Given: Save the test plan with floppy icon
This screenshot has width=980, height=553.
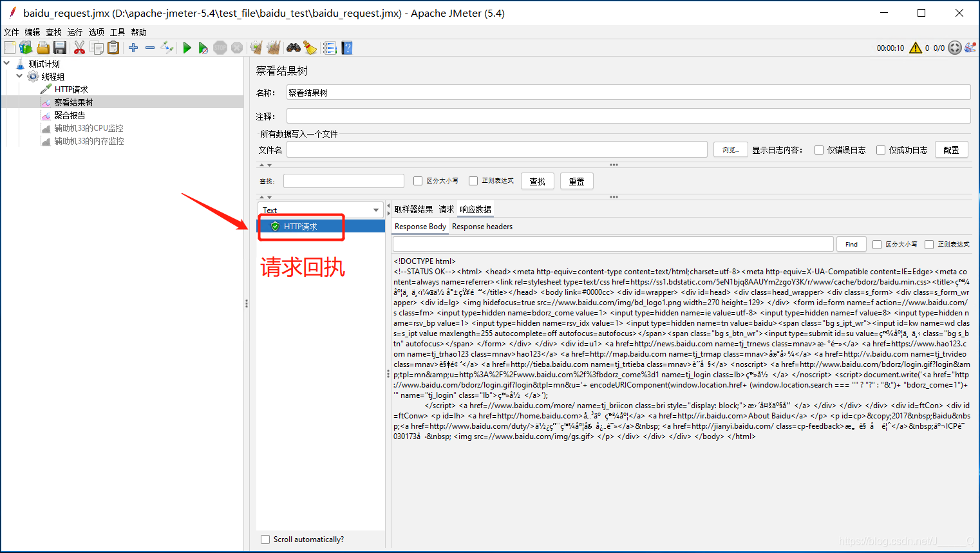Looking at the screenshot, I should (x=60, y=48).
